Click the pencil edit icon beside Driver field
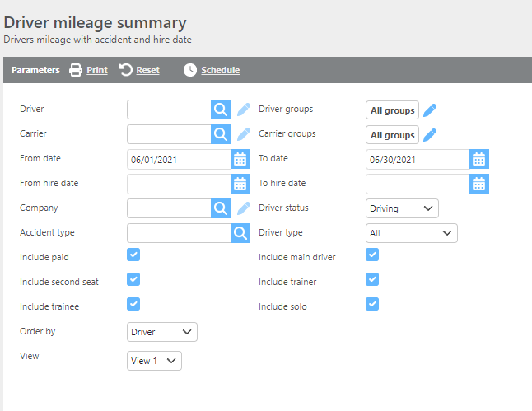Screen dimensions: 532x411 [x=244, y=110]
